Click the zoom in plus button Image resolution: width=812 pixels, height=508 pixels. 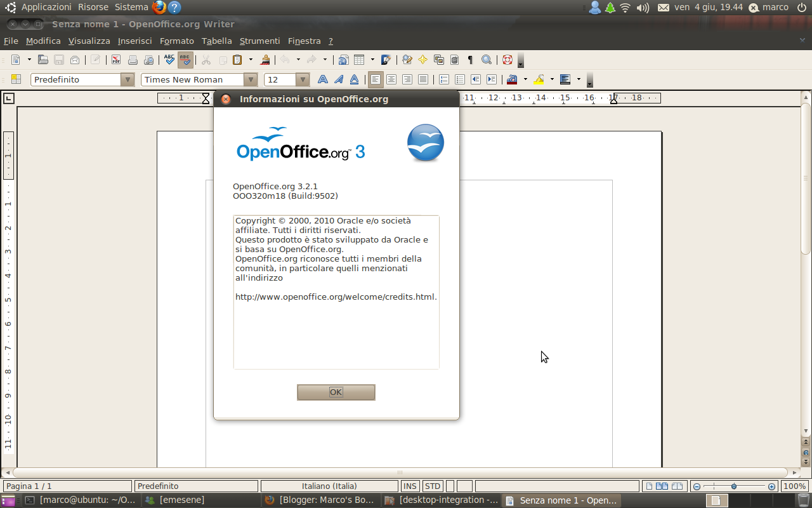tap(771, 486)
